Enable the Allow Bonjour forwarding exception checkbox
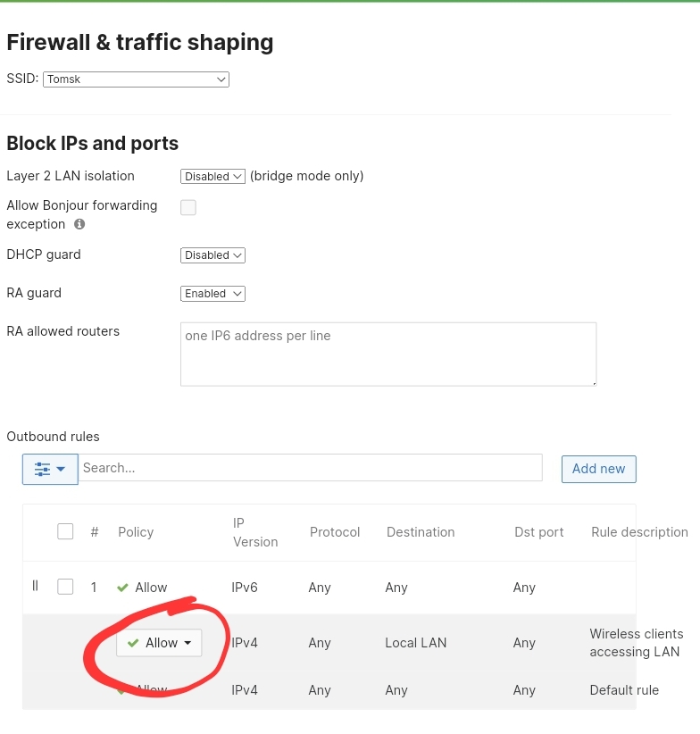 coord(187,207)
